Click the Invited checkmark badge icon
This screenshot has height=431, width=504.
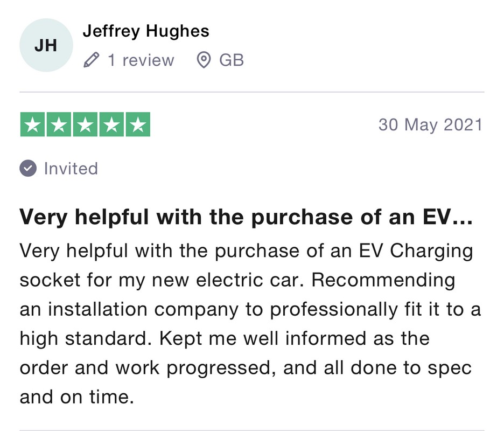coord(28,168)
